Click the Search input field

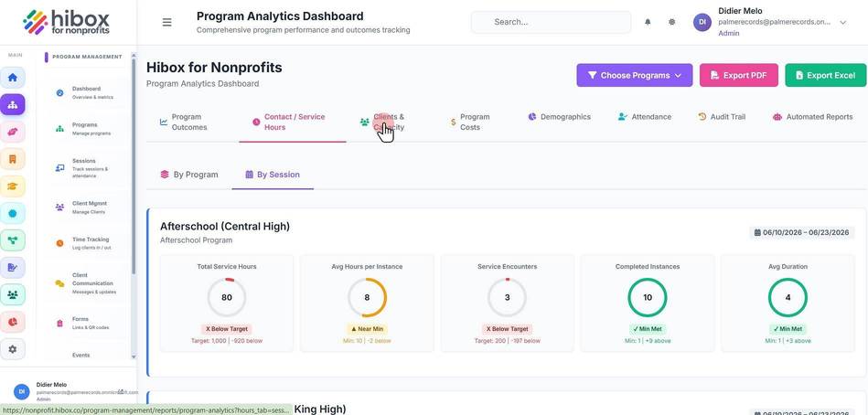coord(551,22)
